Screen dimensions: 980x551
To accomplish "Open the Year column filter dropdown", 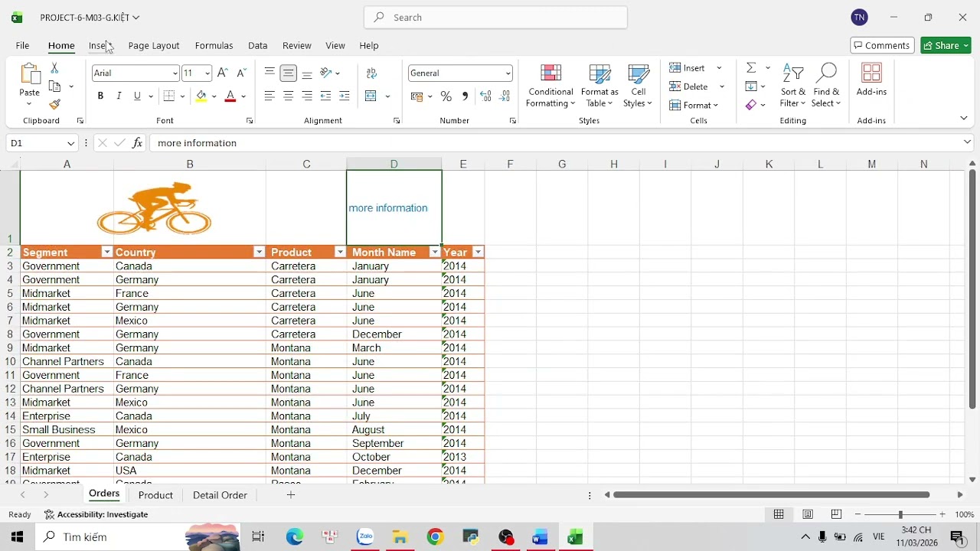I will tap(478, 253).
